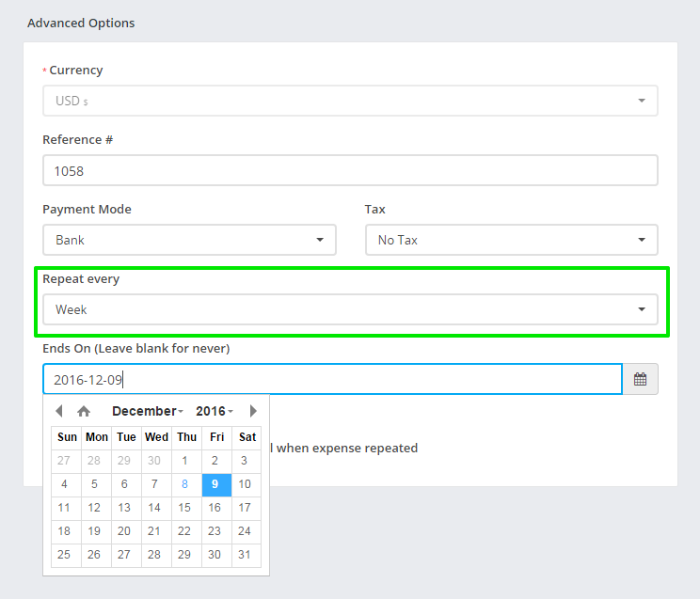Open December month selector in calendar

148,411
